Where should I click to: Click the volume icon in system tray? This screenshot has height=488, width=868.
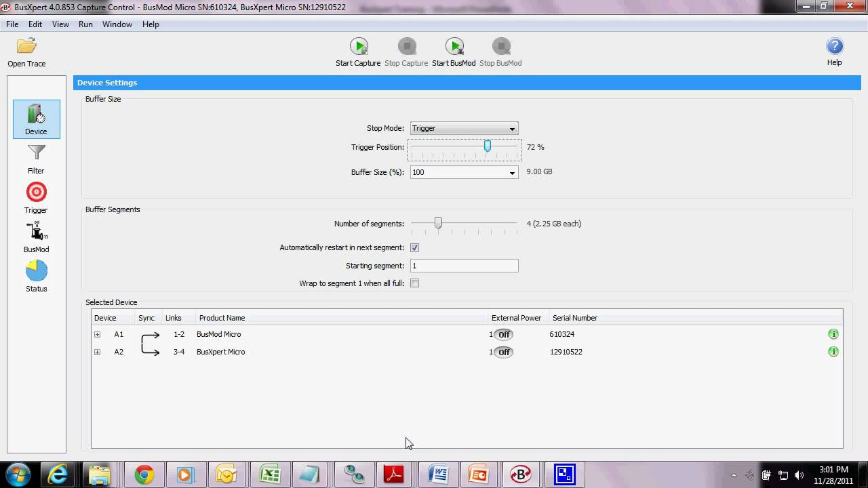(x=800, y=475)
